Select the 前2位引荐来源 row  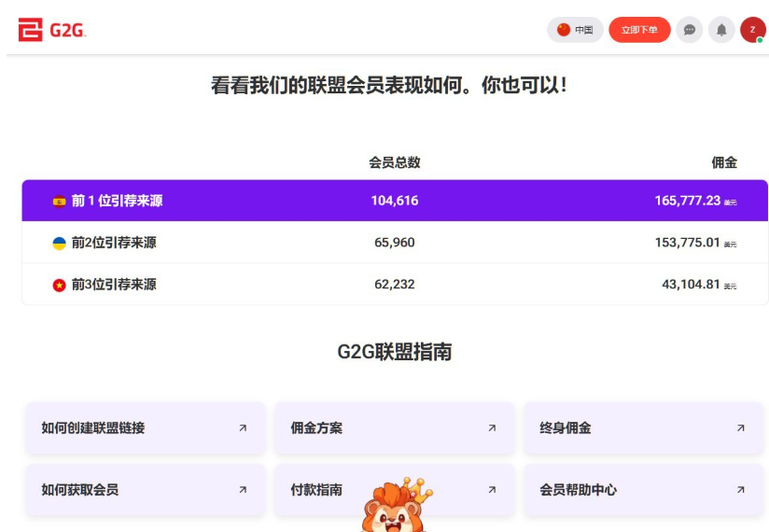click(395, 243)
